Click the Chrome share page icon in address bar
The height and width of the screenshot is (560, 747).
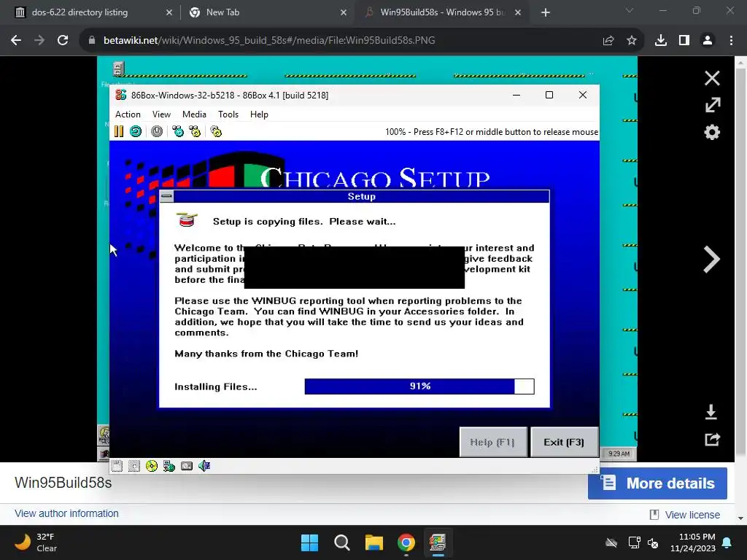pyautogui.click(x=608, y=41)
